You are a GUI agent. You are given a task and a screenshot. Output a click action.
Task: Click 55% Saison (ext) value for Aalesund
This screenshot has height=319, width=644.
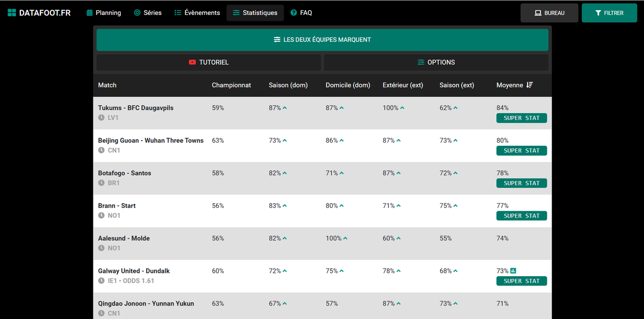[x=445, y=239]
